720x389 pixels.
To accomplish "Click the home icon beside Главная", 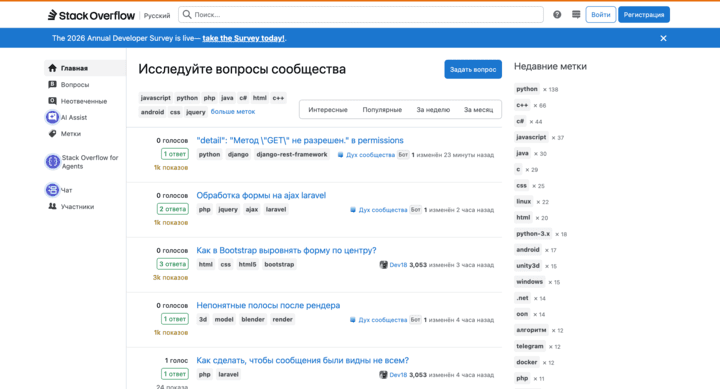I will tap(52, 68).
